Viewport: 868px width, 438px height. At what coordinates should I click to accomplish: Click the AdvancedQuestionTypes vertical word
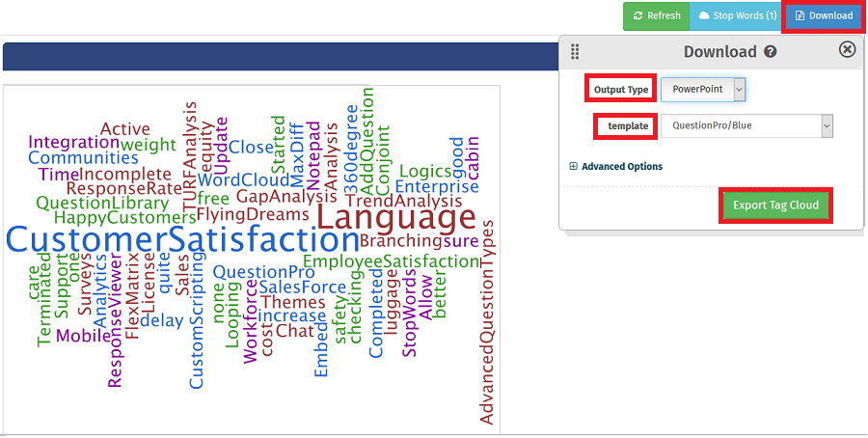[486, 322]
